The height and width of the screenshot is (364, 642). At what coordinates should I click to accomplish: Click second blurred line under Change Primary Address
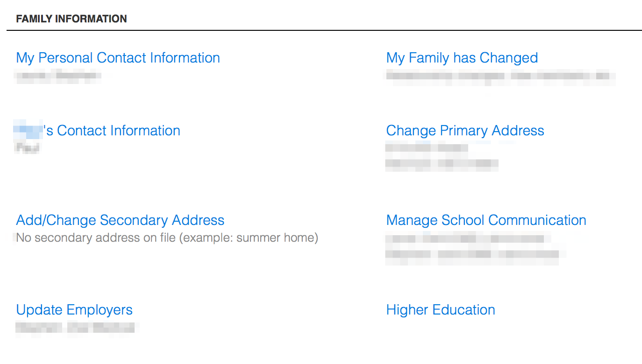tap(442, 164)
